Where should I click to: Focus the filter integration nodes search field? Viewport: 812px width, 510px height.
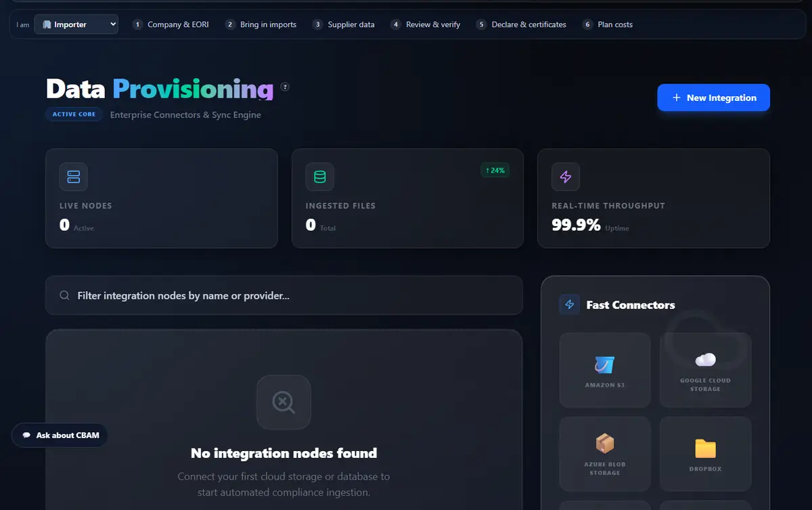[x=284, y=295]
